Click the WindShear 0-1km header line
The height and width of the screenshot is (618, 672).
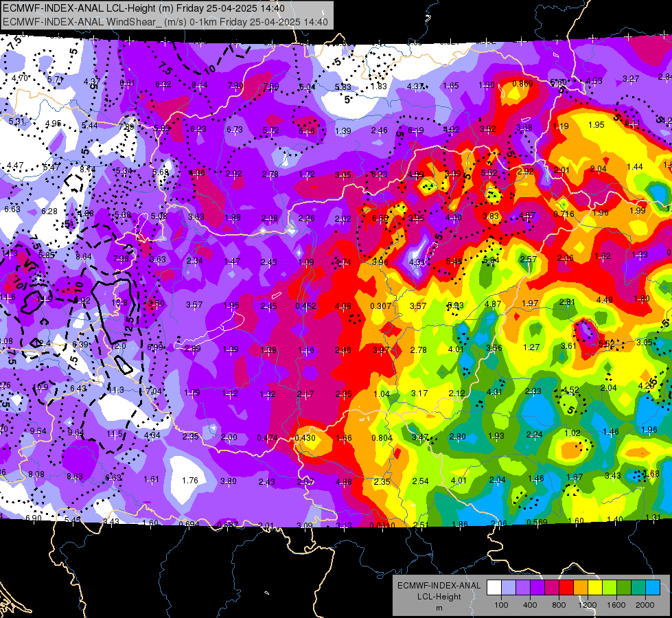pos(165,22)
